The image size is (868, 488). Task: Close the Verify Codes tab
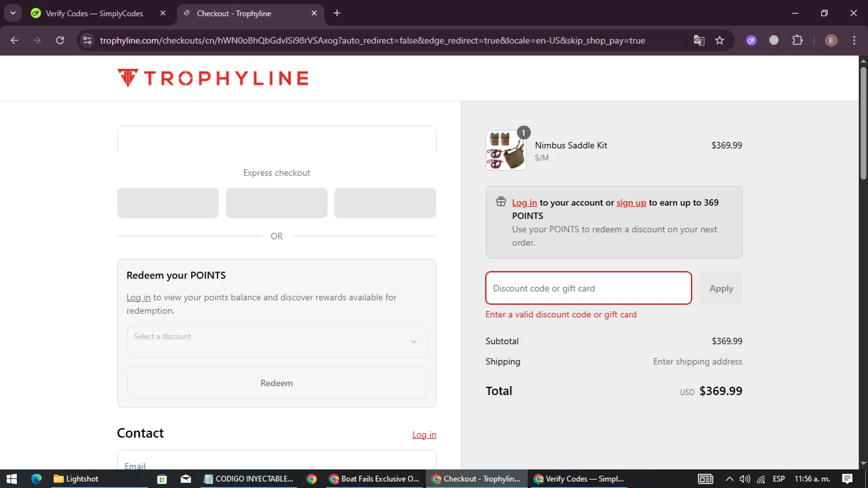click(163, 13)
